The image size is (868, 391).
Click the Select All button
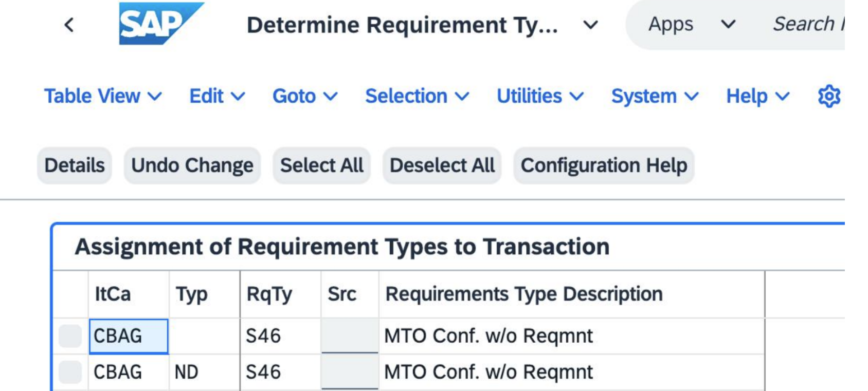point(322,165)
